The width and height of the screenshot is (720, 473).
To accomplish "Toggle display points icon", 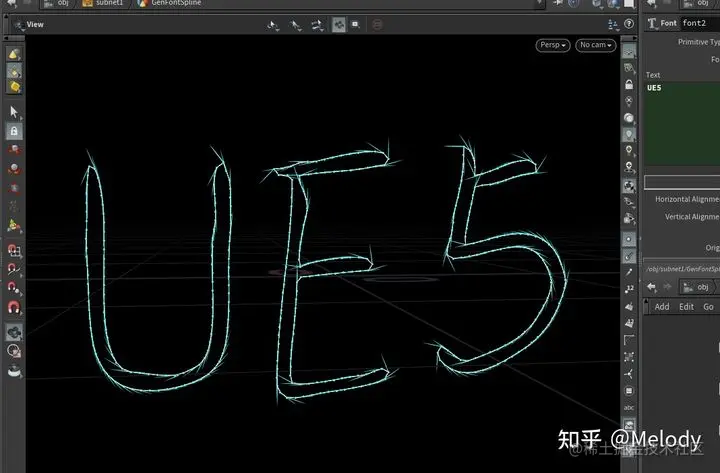I will [x=629, y=239].
